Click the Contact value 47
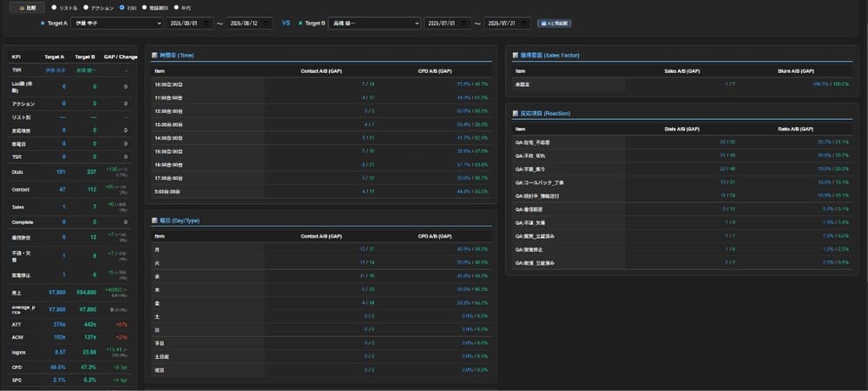The height and width of the screenshot is (391, 868). (62, 189)
